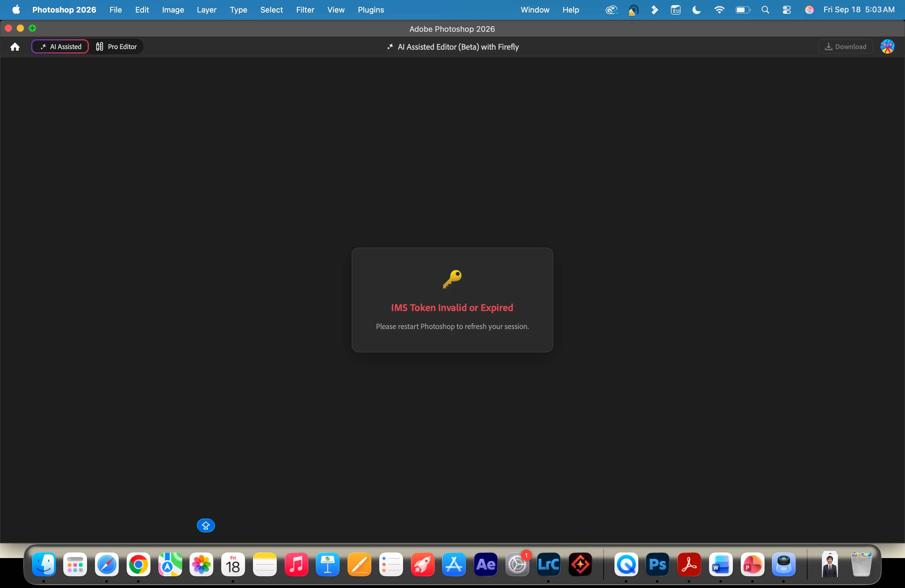Toggle Do Not Disturb moon icon
Image resolution: width=905 pixels, height=588 pixels.
tap(696, 10)
